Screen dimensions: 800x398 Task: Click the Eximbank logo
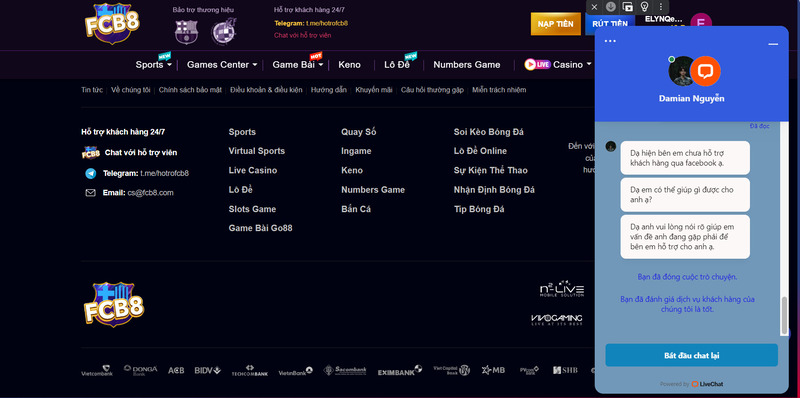(x=400, y=370)
